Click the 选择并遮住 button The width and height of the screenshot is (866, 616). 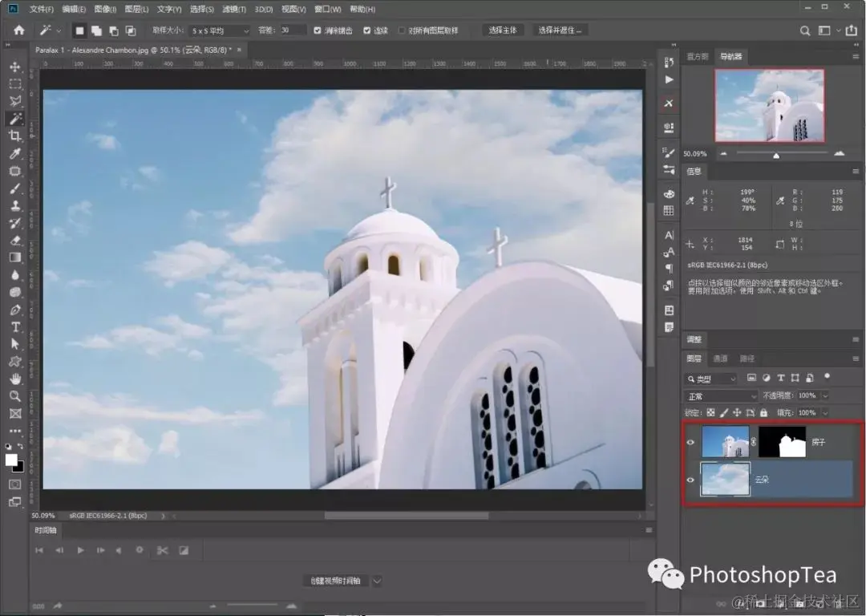coord(560,30)
